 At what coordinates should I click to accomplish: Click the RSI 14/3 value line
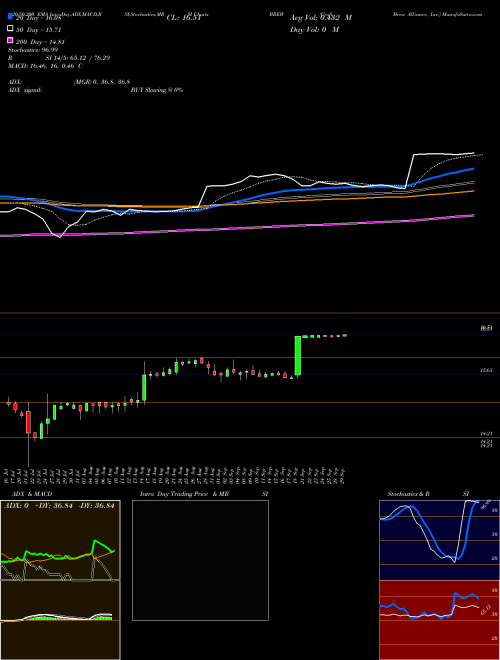coord(59,58)
